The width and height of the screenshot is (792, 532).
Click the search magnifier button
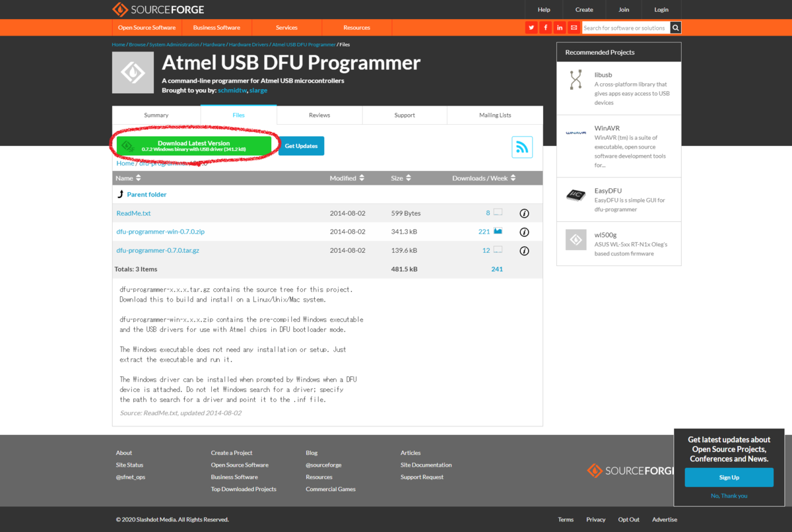click(675, 27)
